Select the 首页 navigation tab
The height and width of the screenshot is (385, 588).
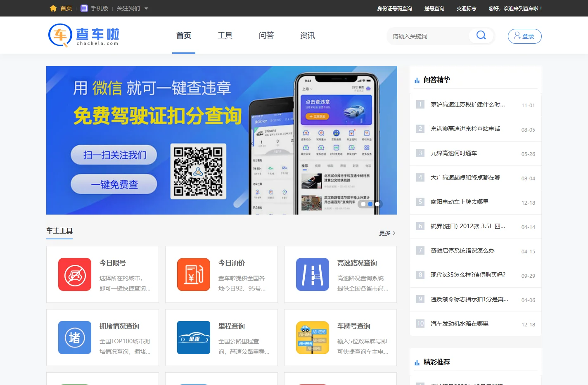pyautogui.click(x=184, y=35)
